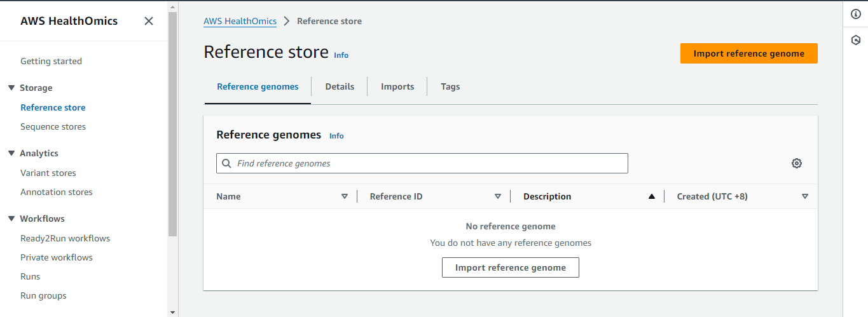Screen dimensions: 868x317
Task: Open Getting started in sidebar
Action: (51, 61)
